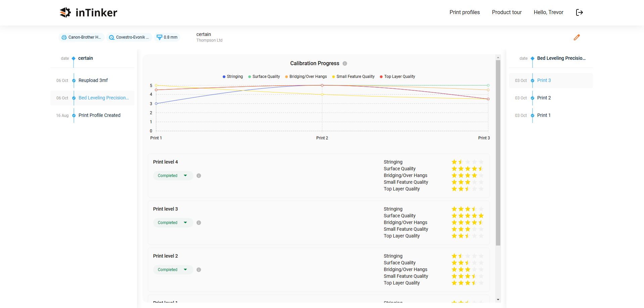Click the filament icon in Covestro-Evonik chip
The height and width of the screenshot is (308, 644).
coord(111,37)
